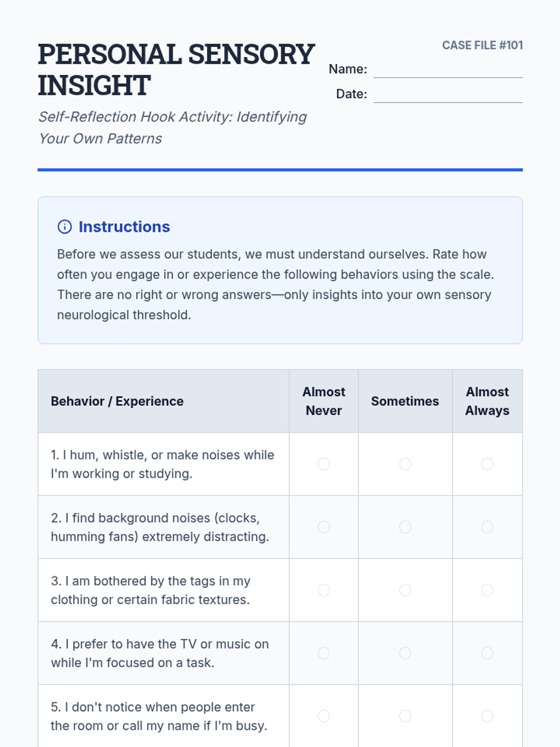Image resolution: width=560 pixels, height=747 pixels.
Task: Choose Almost Never for background noises
Action: tap(323, 527)
